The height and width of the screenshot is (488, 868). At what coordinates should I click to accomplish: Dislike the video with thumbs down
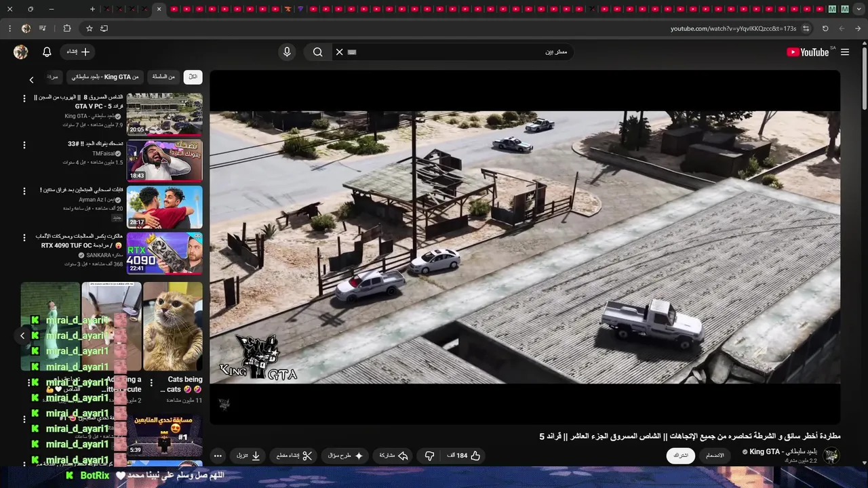429,455
